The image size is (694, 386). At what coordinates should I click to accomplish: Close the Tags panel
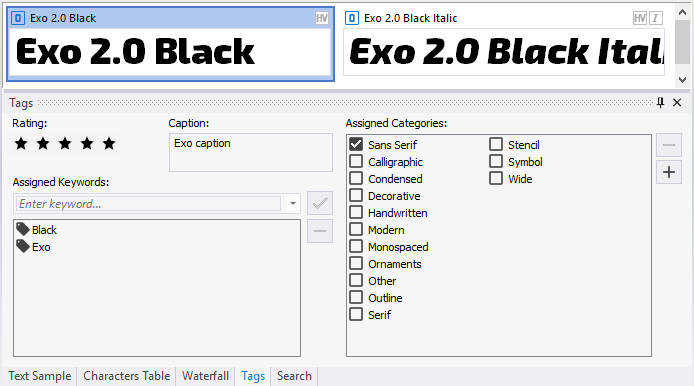click(x=677, y=103)
